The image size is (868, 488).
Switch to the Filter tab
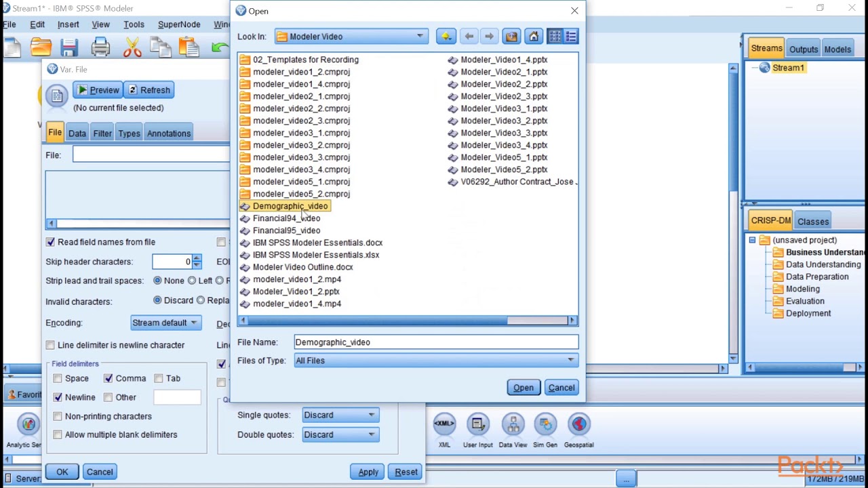tap(102, 134)
